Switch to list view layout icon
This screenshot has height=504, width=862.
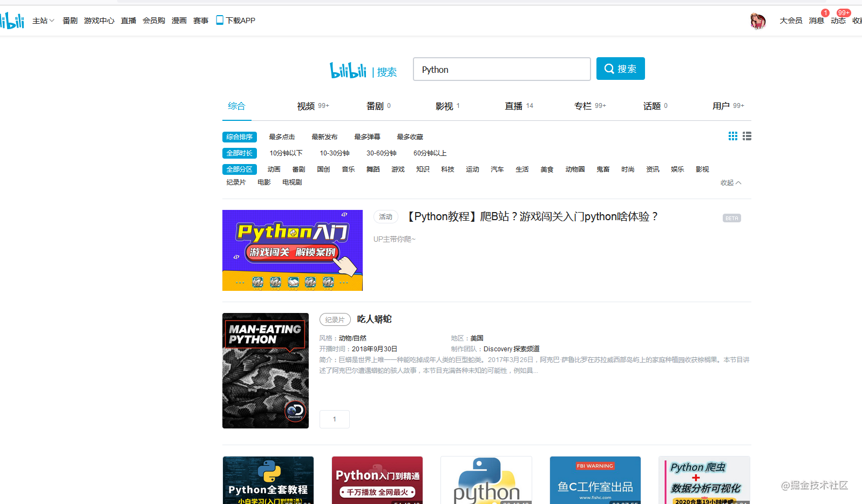click(x=747, y=136)
